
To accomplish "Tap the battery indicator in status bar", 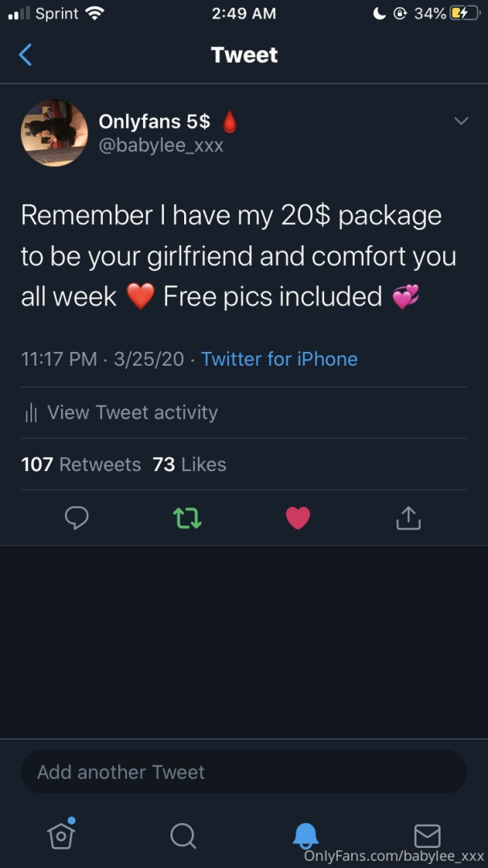I will [464, 14].
